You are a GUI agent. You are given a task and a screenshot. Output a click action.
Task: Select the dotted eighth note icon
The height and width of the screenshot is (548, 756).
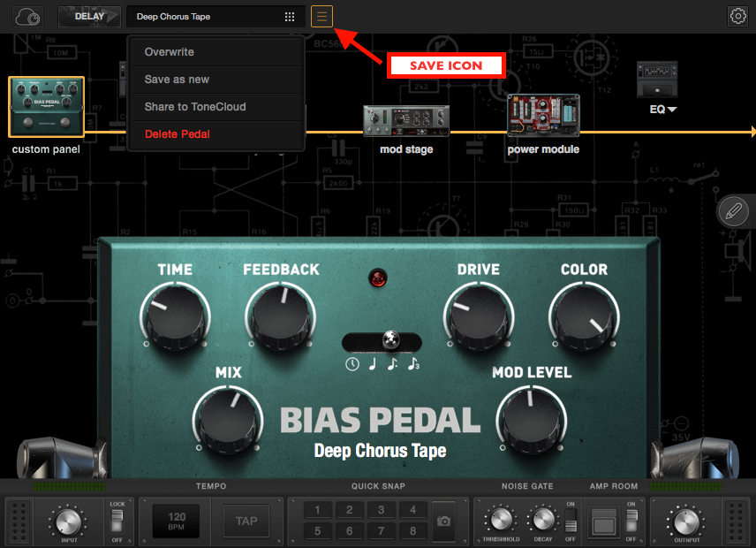pos(392,364)
